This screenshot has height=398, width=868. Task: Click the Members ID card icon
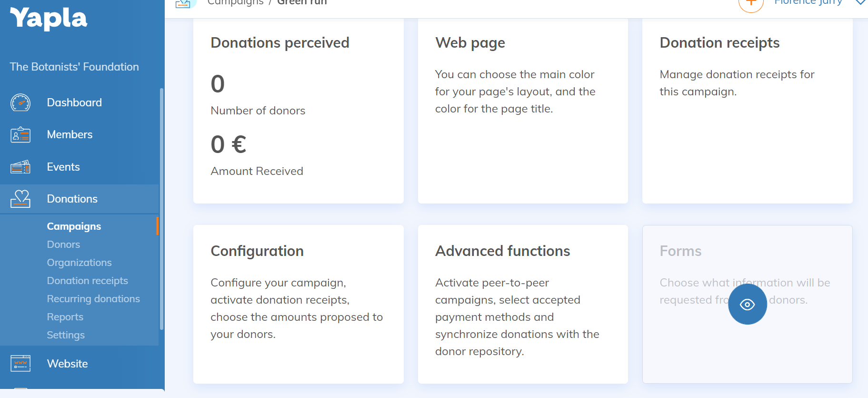click(x=20, y=135)
